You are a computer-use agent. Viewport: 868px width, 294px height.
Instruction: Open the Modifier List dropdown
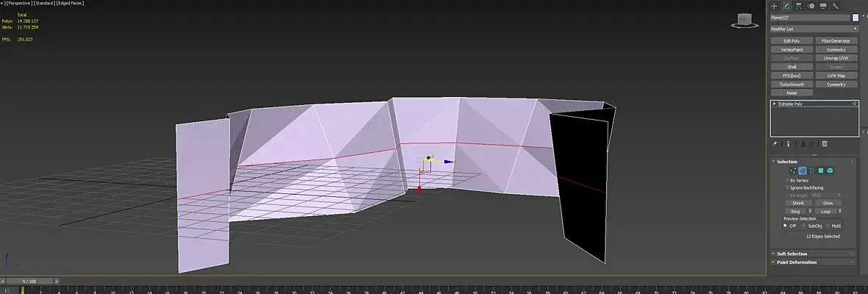tap(814, 29)
